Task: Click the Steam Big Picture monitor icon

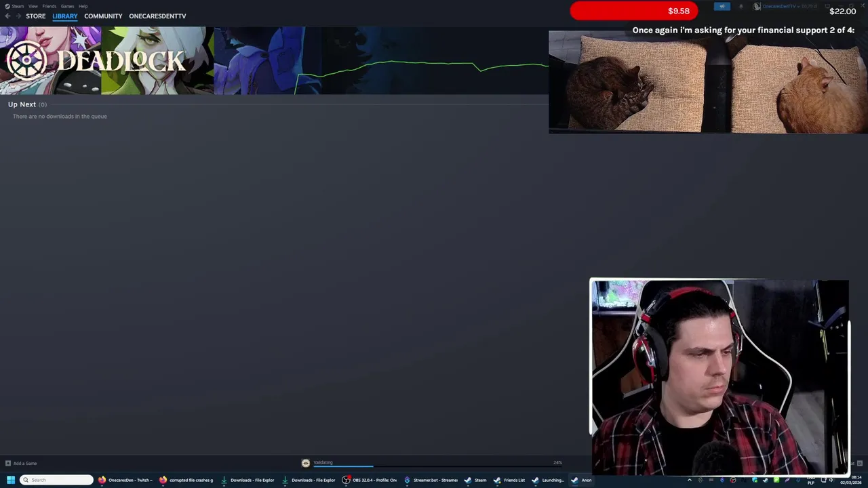Action: click(x=827, y=7)
